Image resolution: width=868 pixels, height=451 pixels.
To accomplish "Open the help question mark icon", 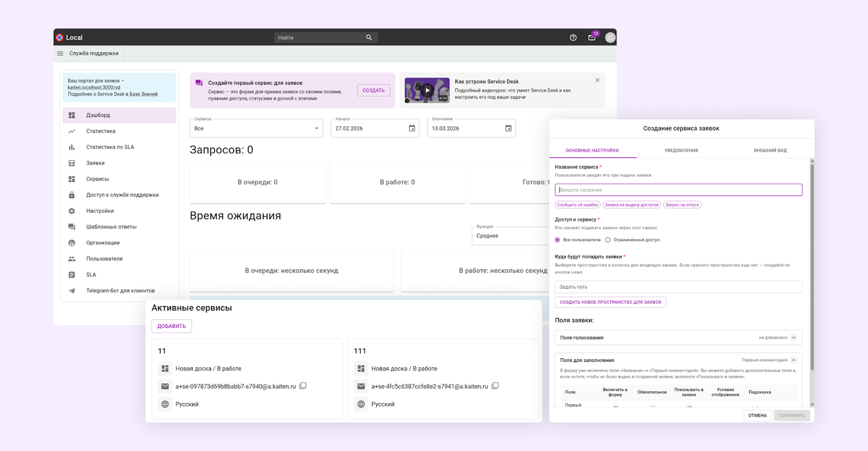I will pyautogui.click(x=573, y=37).
